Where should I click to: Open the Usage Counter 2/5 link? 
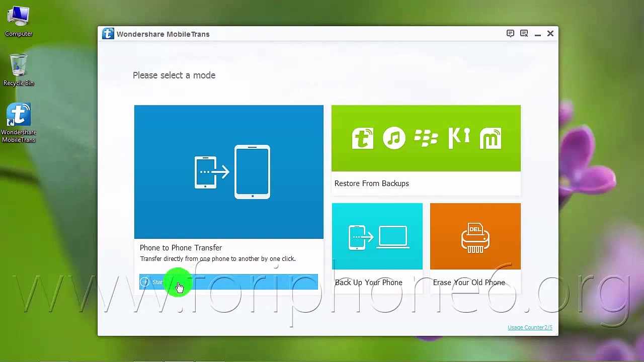(530, 327)
